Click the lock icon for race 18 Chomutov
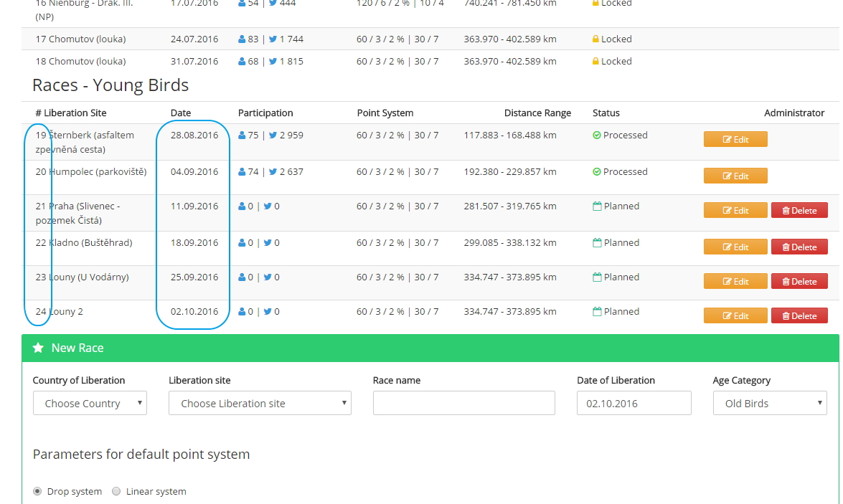 (595, 62)
